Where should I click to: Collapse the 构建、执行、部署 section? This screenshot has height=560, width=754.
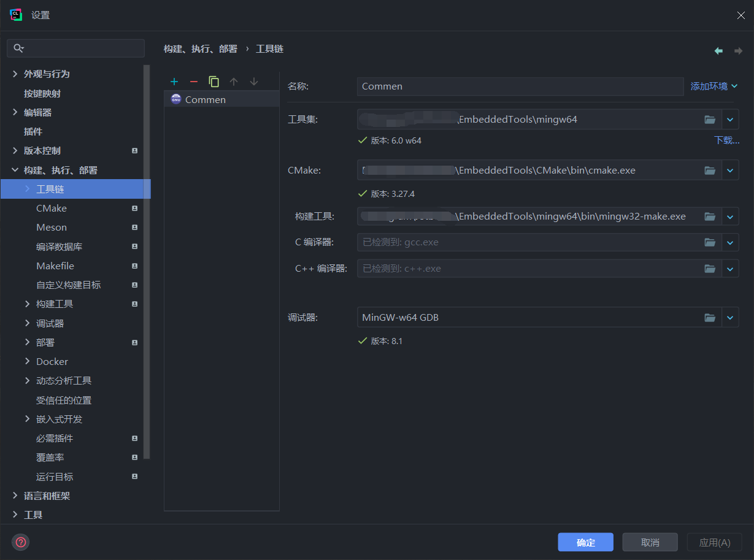tap(15, 170)
